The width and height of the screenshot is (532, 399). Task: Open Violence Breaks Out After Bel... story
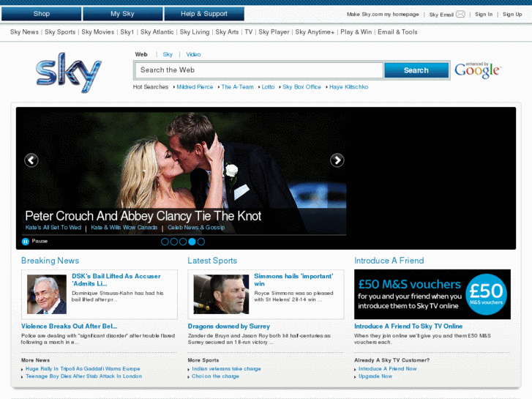(70, 327)
